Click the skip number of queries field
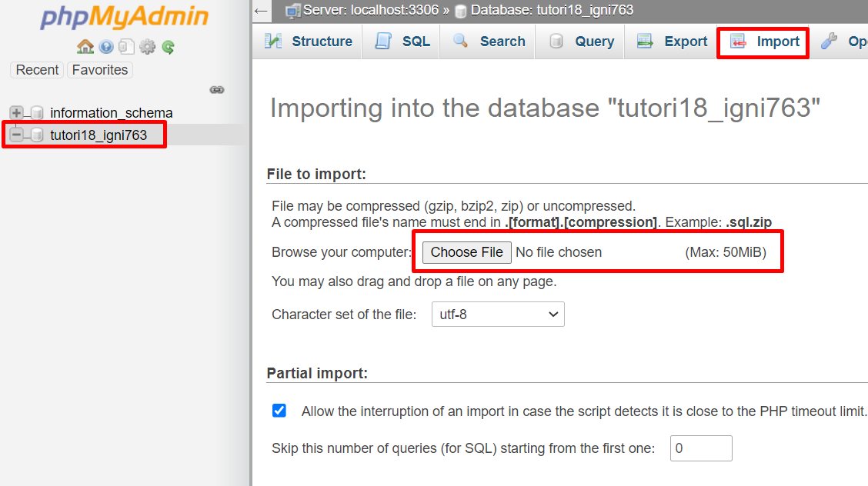Screen dimensions: 868x486 [701, 448]
